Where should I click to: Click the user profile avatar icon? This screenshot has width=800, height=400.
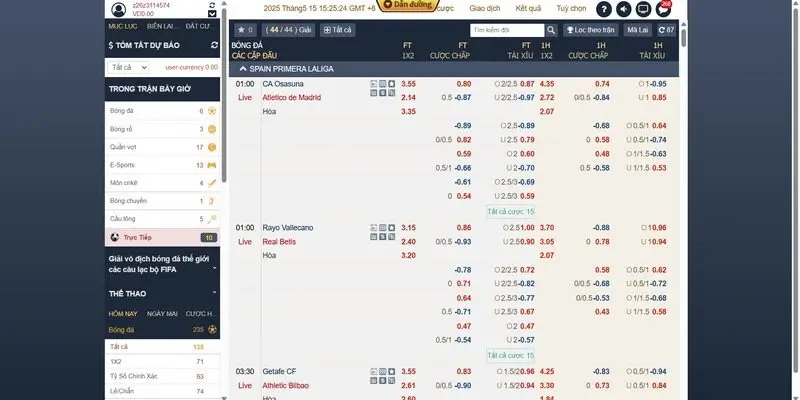click(x=119, y=9)
